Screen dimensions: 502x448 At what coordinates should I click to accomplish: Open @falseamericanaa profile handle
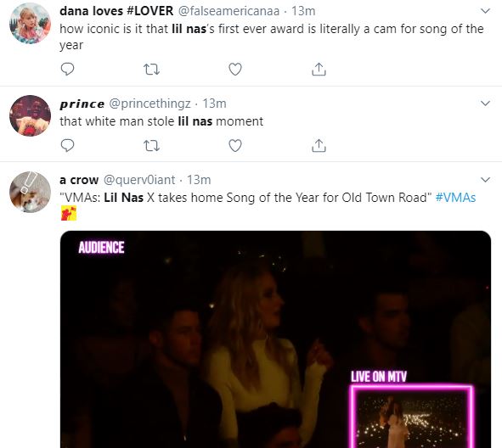pos(228,11)
